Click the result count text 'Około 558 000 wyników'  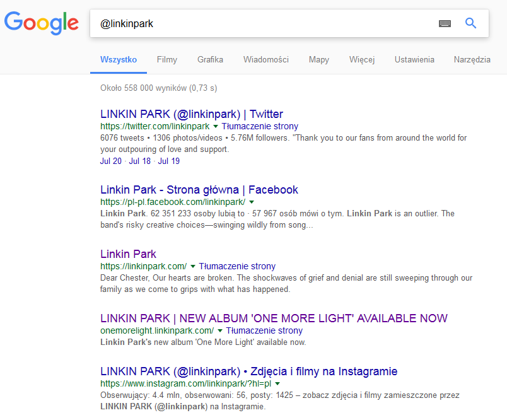point(144,88)
